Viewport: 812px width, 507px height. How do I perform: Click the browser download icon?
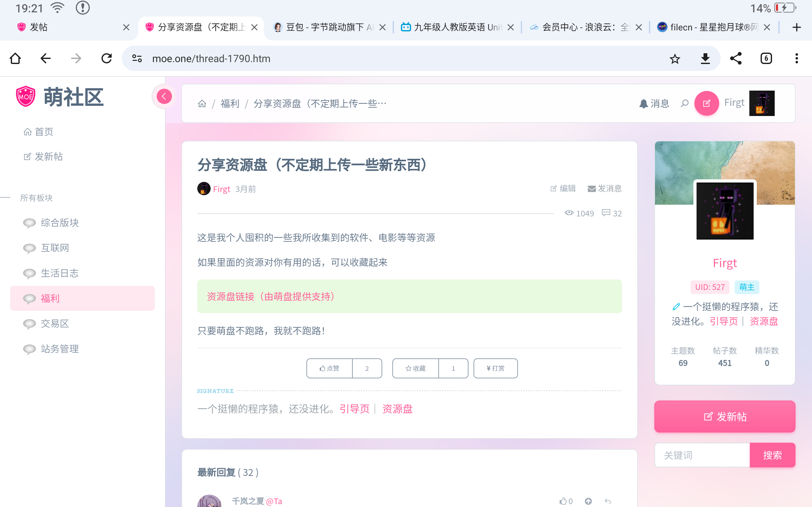pos(705,59)
